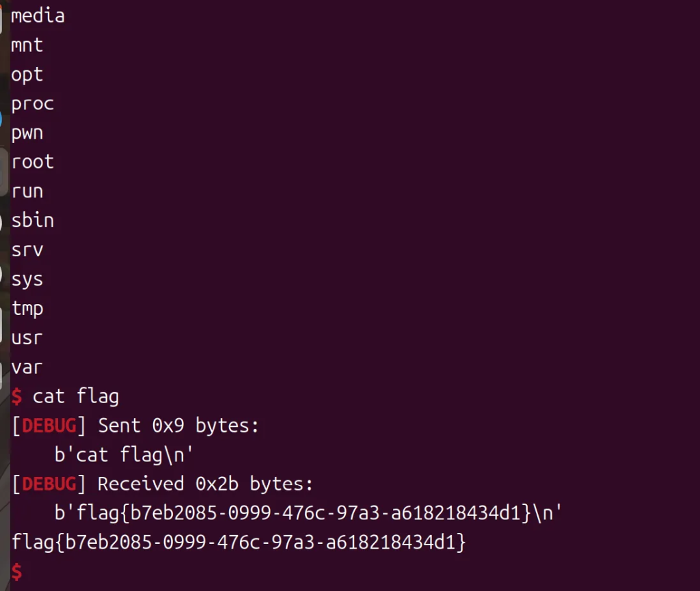Click the "run" entry in listing

point(27,191)
